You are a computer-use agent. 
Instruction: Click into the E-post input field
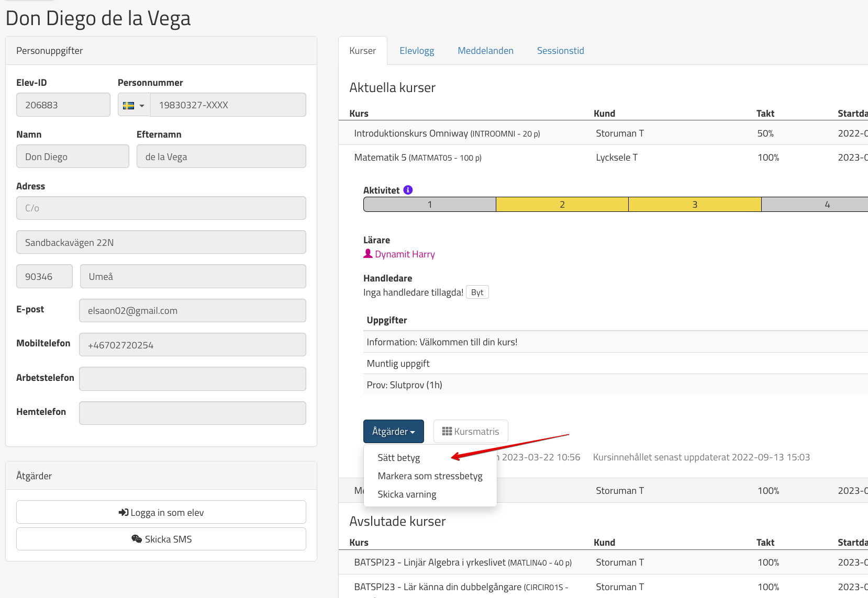click(192, 311)
